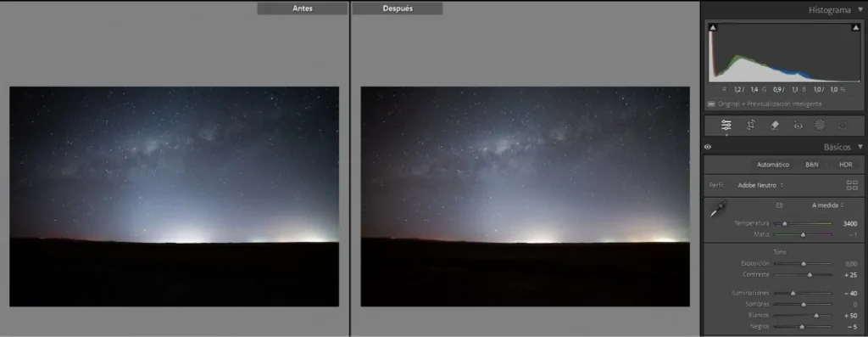
Task: Toggle shadow clipping indicator in histogram
Action: tap(713, 28)
